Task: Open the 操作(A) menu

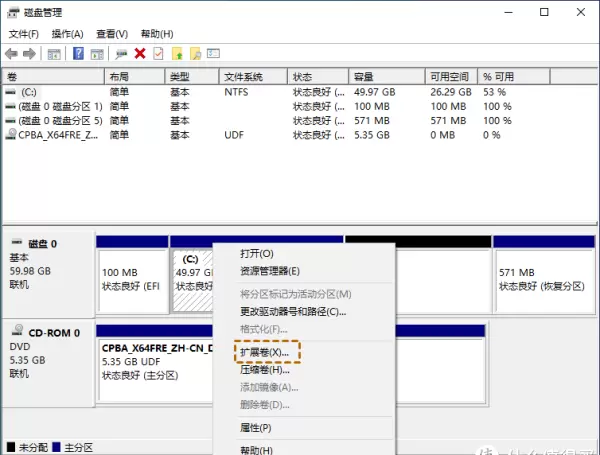Action: coord(67,34)
